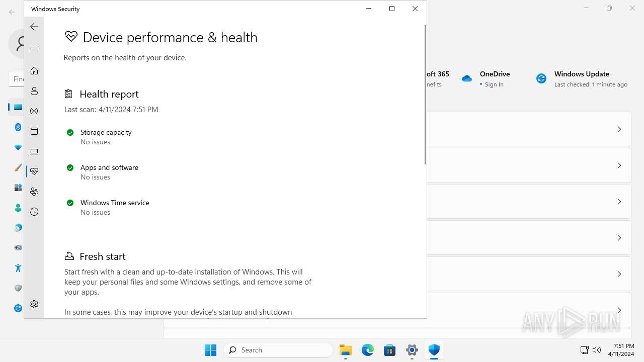Open Network & internet in Settings sidebar
This screenshot has height=362, width=644.
point(18,147)
